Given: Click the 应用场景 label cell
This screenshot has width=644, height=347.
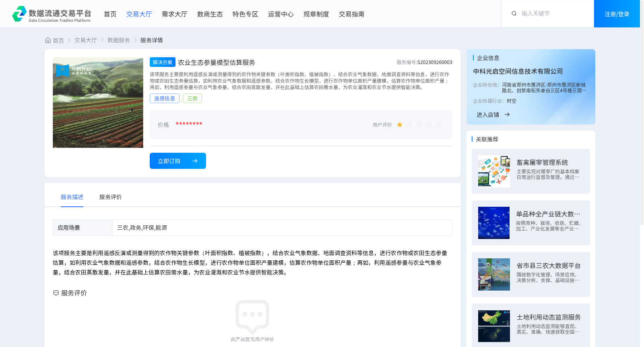Looking at the screenshot, I should point(83,227).
